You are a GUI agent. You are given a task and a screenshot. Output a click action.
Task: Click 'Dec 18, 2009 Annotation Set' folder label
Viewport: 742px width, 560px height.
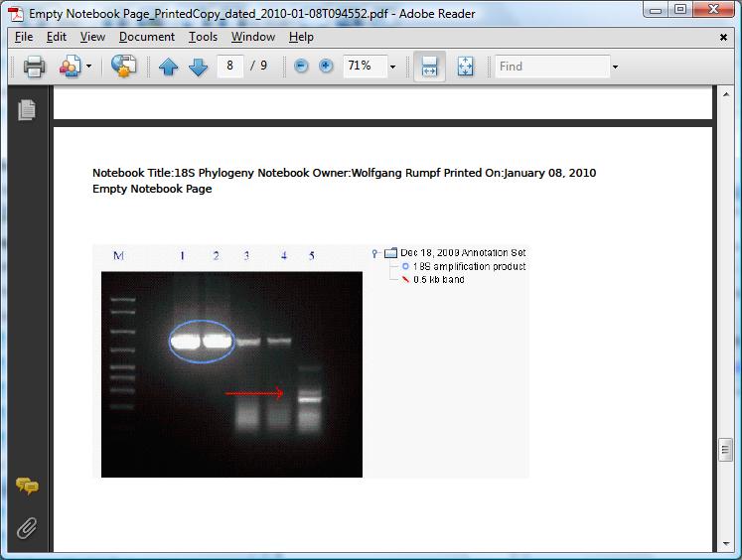pyautogui.click(x=463, y=252)
